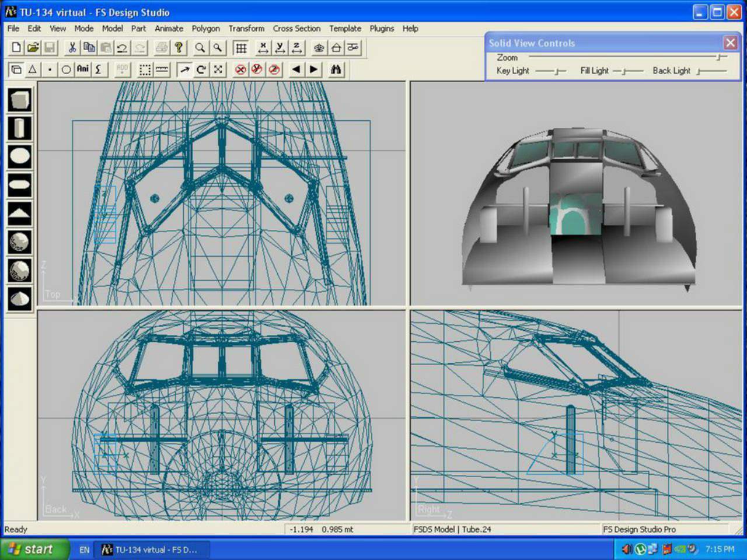Screen dimensions: 747x560
Task: Toggle the grid display icon
Action: coord(240,48)
